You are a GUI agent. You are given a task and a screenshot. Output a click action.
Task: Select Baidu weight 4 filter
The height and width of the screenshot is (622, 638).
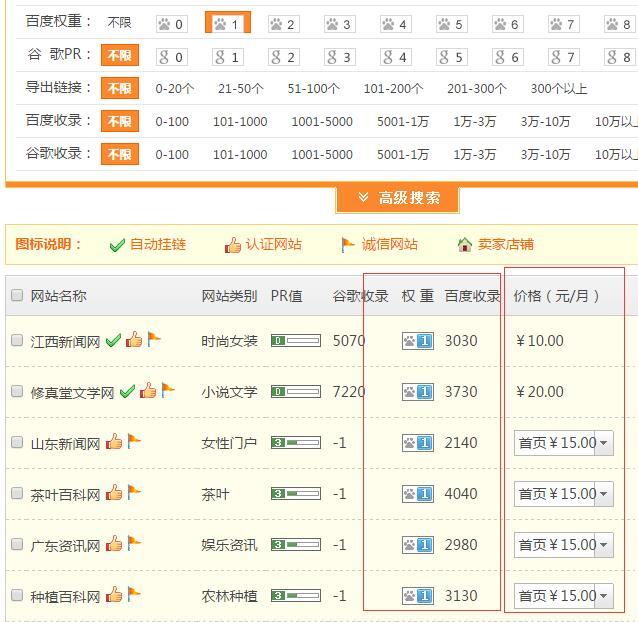point(396,24)
